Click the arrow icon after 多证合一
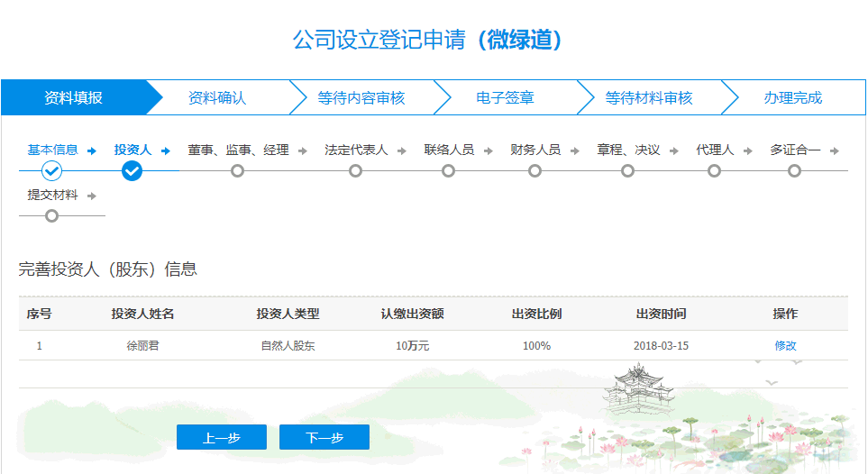Screen dimensions: 868x474 click(x=835, y=150)
